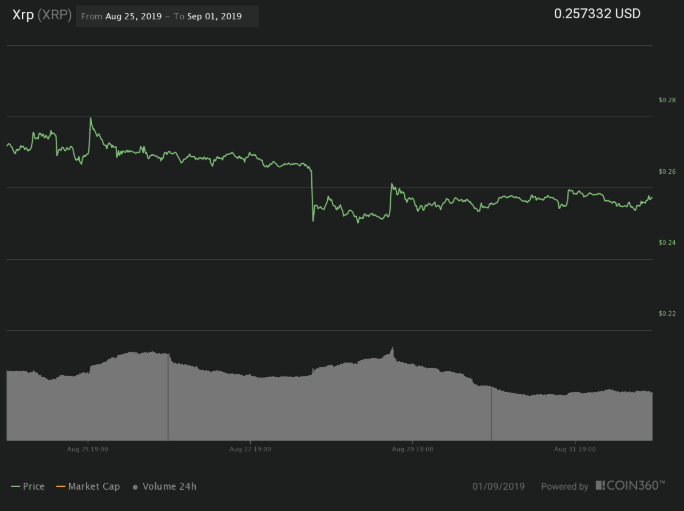Toggle the Volume 24h series label

170,487
